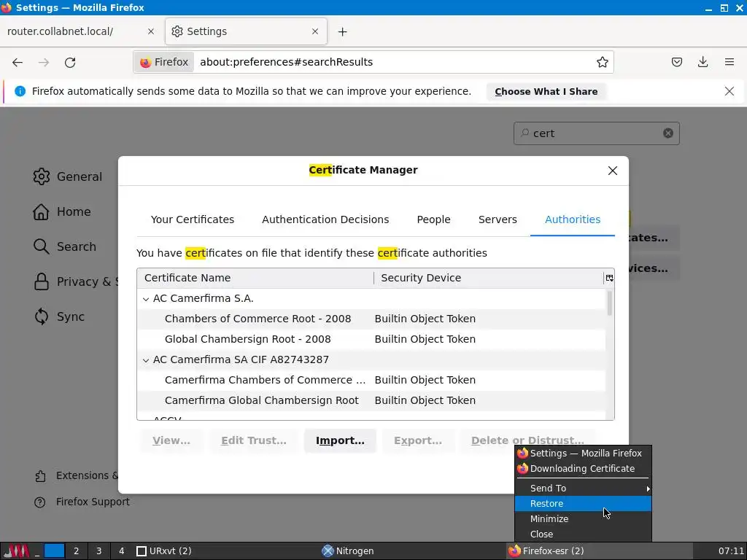Open a new tab with plus icon
747x560 pixels.
click(343, 32)
